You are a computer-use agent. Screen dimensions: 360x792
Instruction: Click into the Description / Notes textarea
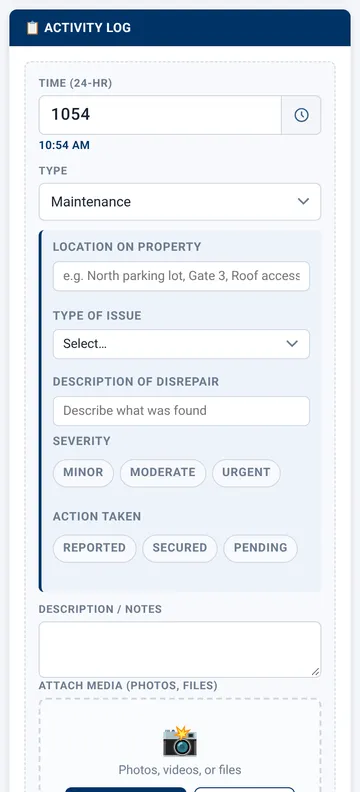(x=180, y=650)
